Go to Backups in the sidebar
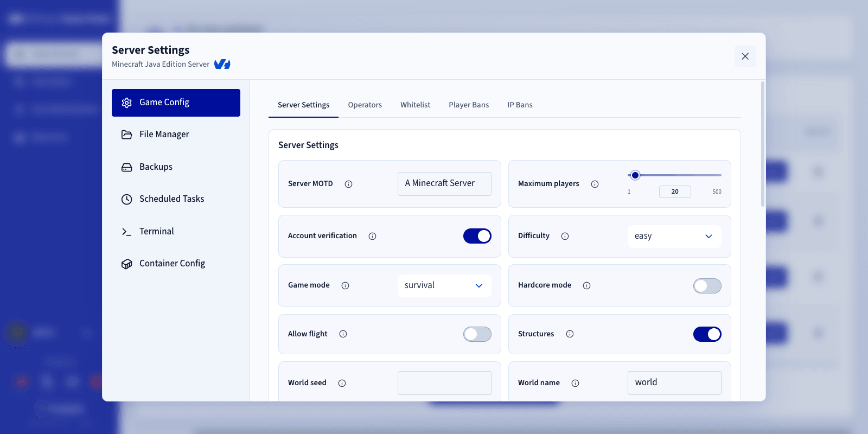 [x=176, y=167]
